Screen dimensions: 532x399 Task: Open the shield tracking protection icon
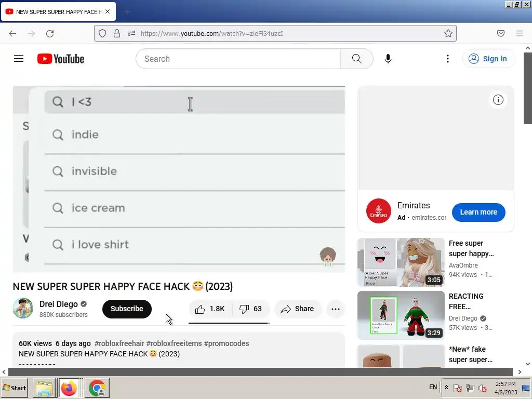[102, 33]
